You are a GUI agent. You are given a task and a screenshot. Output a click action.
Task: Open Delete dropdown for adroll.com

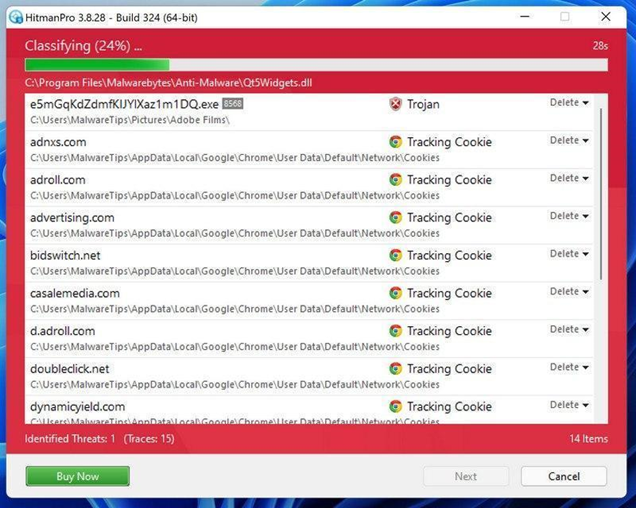pyautogui.click(x=569, y=178)
